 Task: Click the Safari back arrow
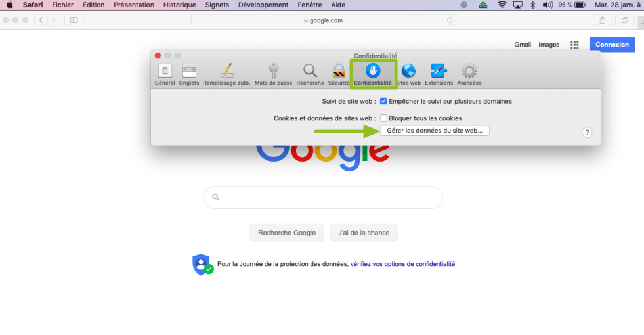pyautogui.click(x=41, y=20)
